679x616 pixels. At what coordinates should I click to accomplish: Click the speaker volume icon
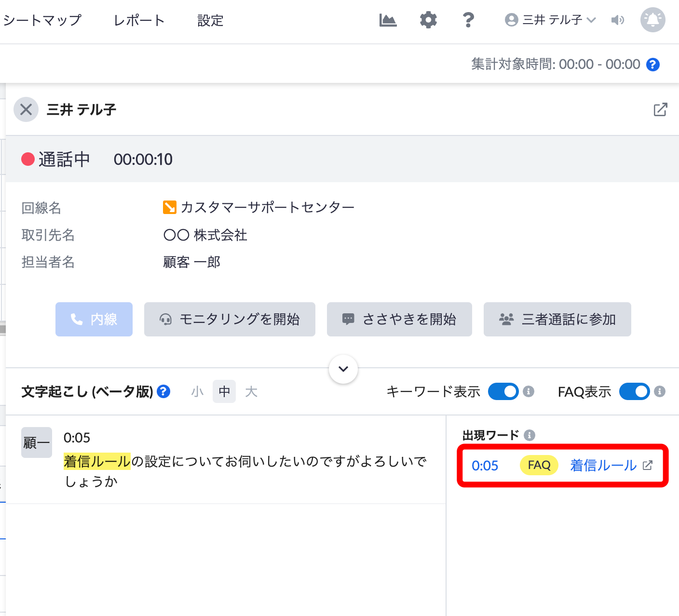(x=618, y=20)
